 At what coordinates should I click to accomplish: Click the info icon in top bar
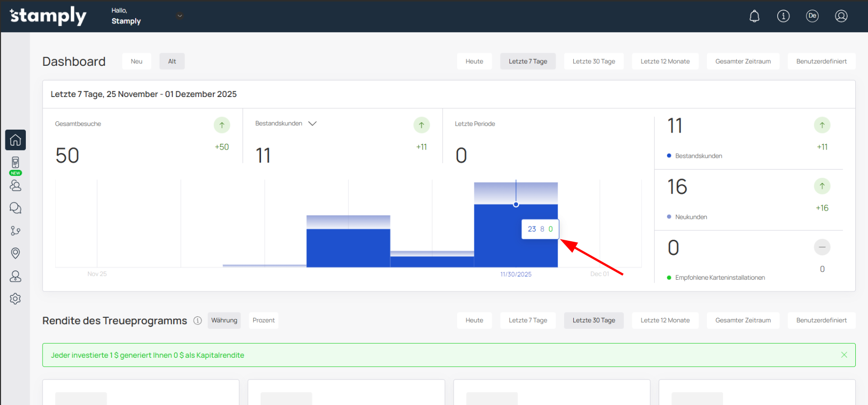pos(783,16)
